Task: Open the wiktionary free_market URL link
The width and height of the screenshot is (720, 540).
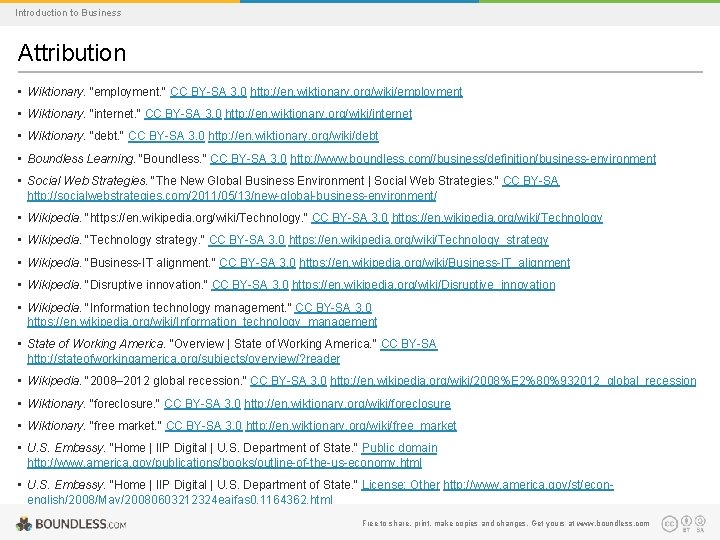Action: [x=351, y=426]
